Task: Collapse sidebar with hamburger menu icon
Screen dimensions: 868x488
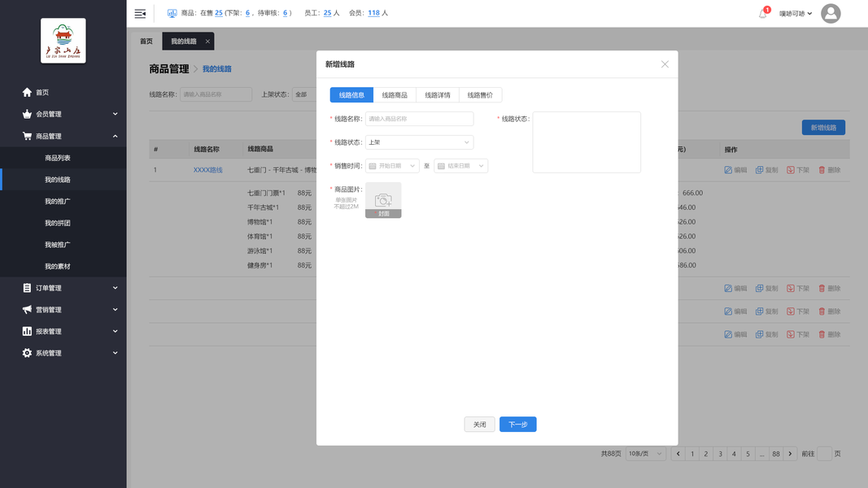Action: (140, 13)
